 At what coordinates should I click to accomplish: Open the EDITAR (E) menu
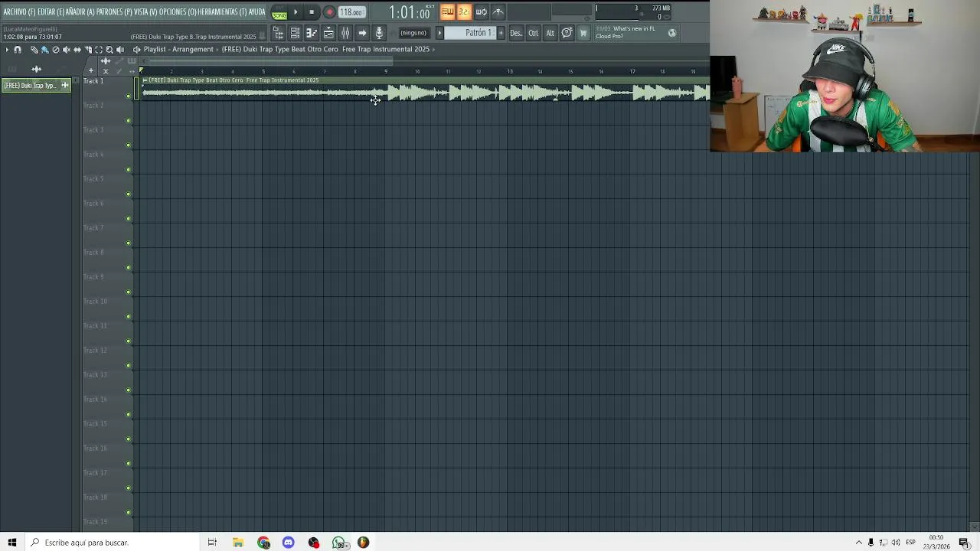pos(51,12)
